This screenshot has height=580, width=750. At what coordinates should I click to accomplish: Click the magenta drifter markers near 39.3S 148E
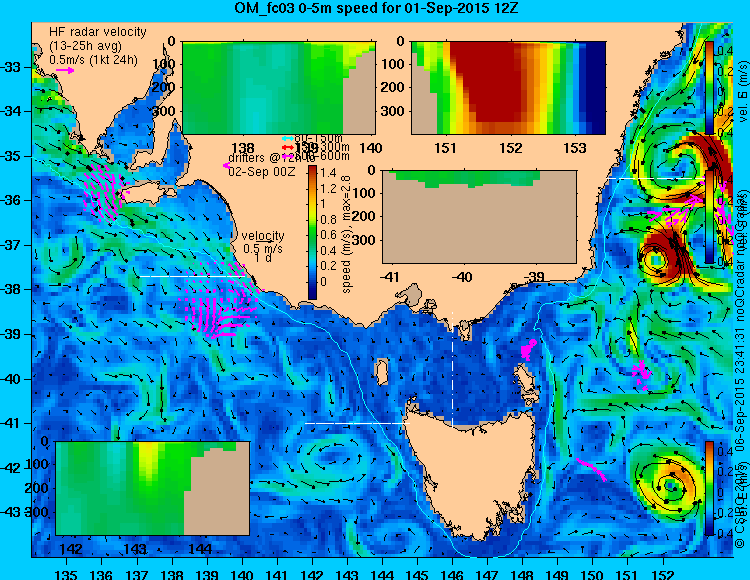[x=529, y=349]
